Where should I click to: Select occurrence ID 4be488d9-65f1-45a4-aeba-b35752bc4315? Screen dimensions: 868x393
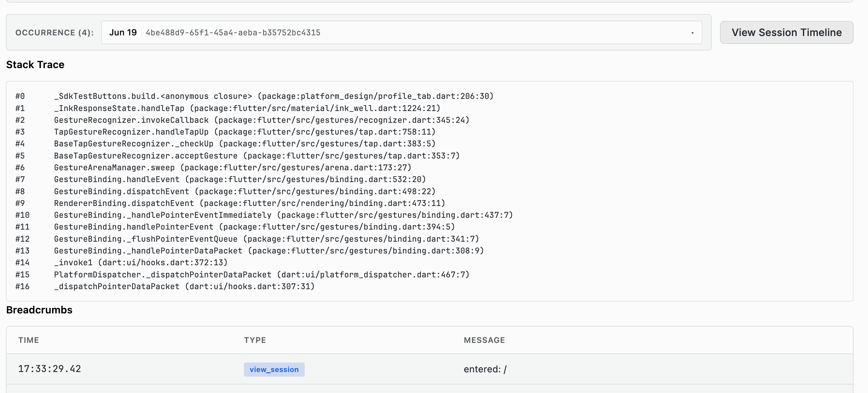point(233,33)
